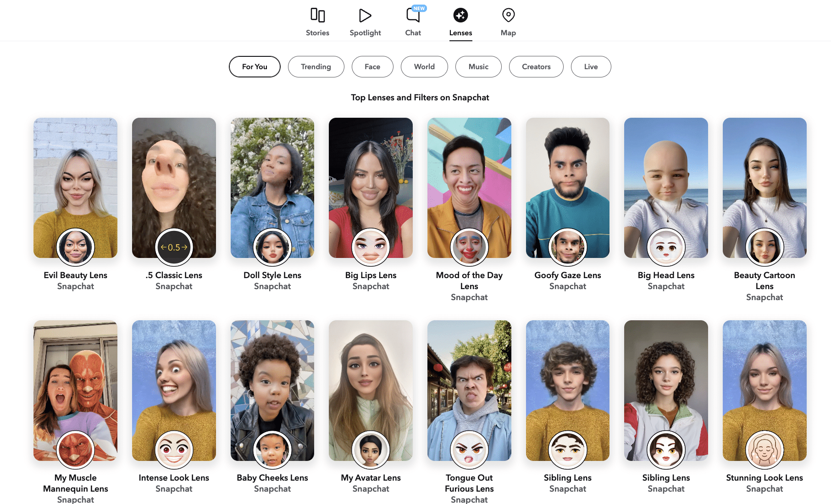Viewport: 831px width, 504px height.
Task: Click the 0.5 Classic Lens round icon
Action: [174, 247]
